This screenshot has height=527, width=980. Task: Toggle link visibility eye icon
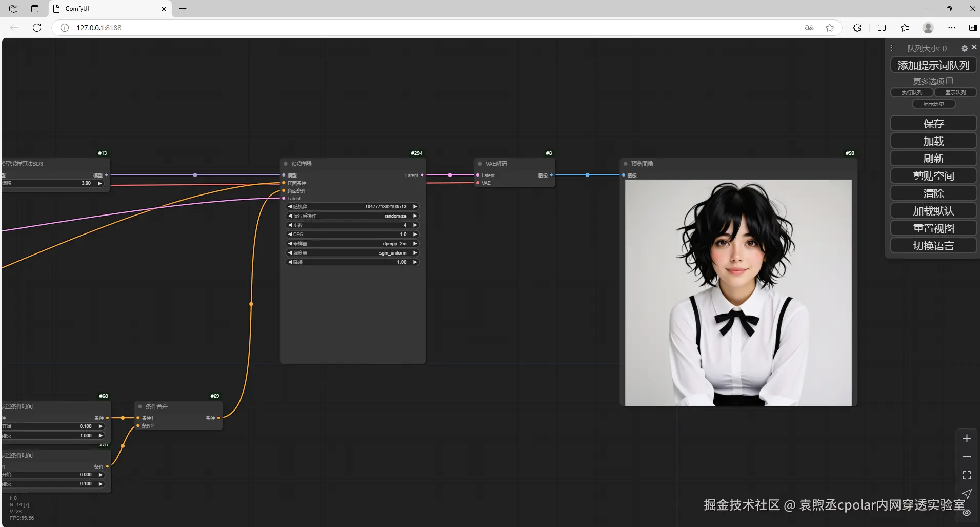967,512
